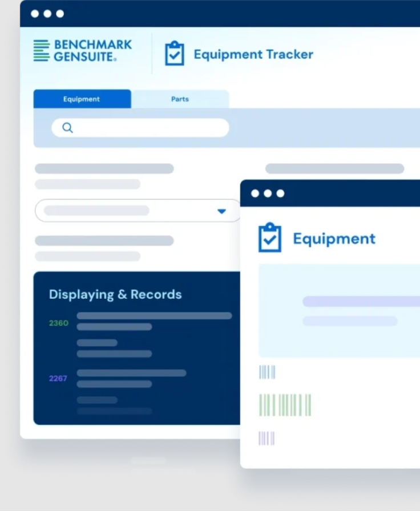Image resolution: width=420 pixels, height=511 pixels.
Task: Switch to the Equipment tab
Action: click(x=82, y=99)
